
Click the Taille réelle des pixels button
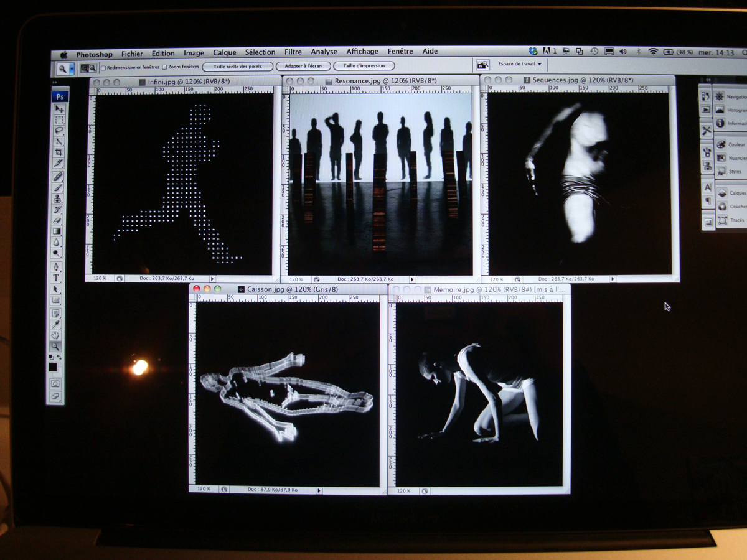pyautogui.click(x=238, y=67)
